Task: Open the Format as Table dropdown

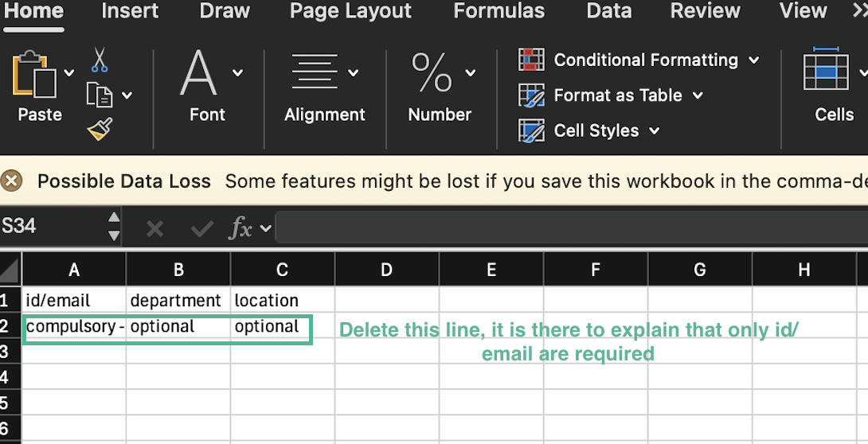Action: point(698,95)
